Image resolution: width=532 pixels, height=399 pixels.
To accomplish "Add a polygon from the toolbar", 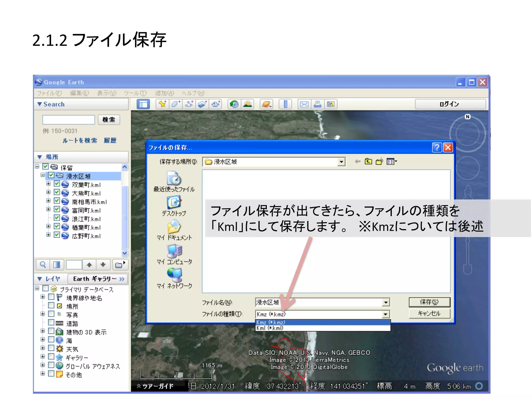I will (x=176, y=104).
